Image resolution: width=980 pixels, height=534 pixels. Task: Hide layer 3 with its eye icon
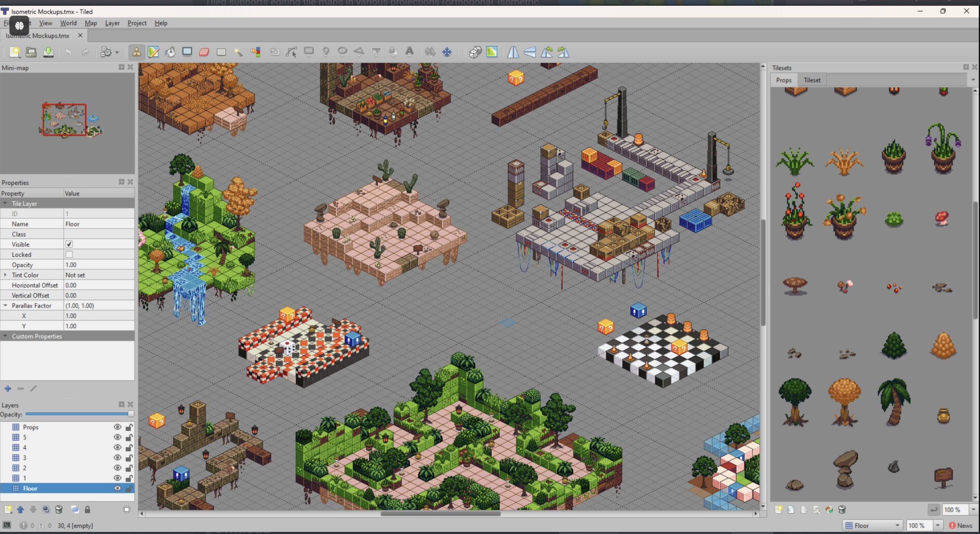click(x=117, y=457)
